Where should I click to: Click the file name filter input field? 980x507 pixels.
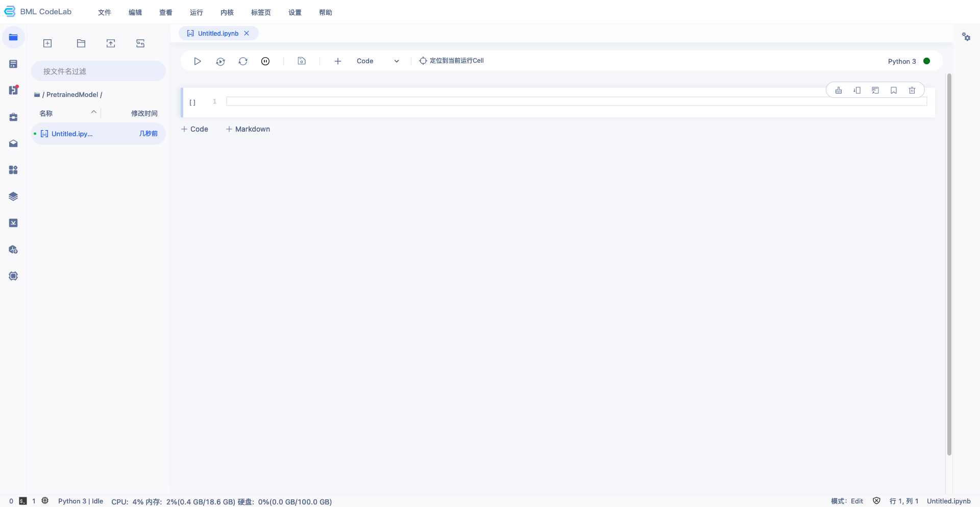pos(99,71)
